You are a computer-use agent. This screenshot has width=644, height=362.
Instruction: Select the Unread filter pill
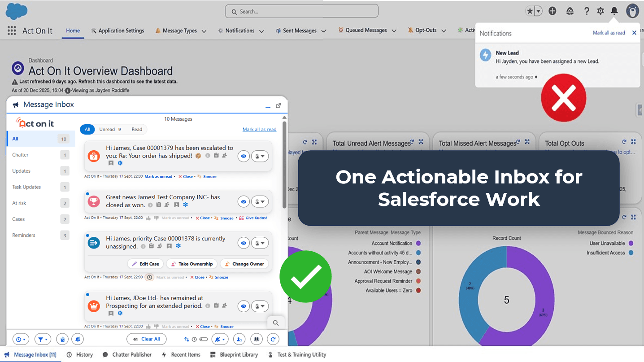pyautogui.click(x=110, y=129)
